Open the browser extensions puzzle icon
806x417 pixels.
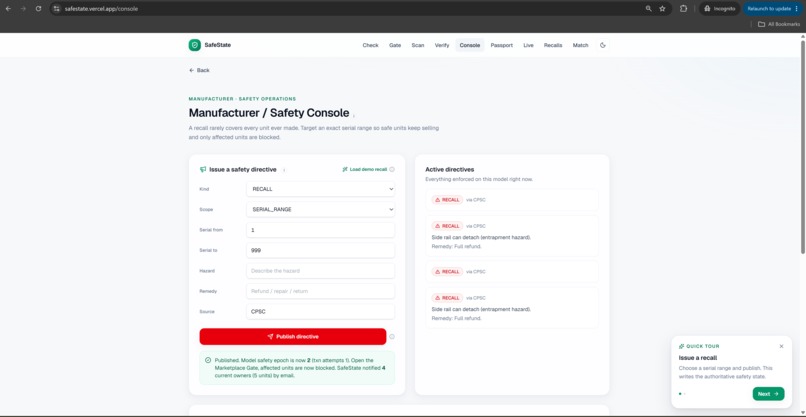(x=684, y=9)
